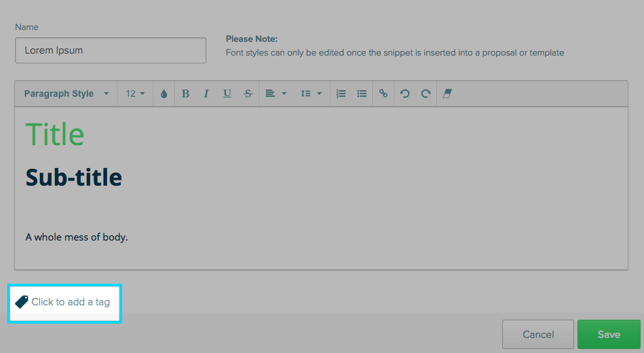The width and height of the screenshot is (644, 353).
Task: Redo the last edit
Action: click(x=426, y=93)
